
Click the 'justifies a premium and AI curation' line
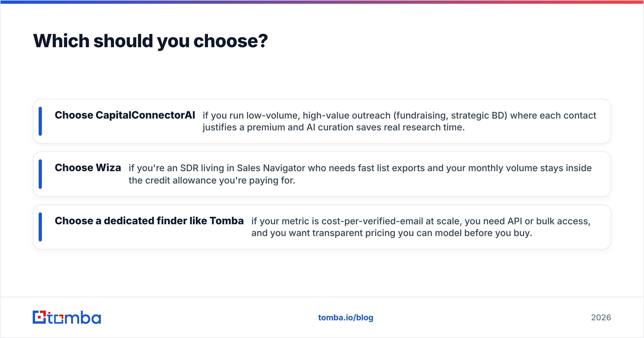334,127
